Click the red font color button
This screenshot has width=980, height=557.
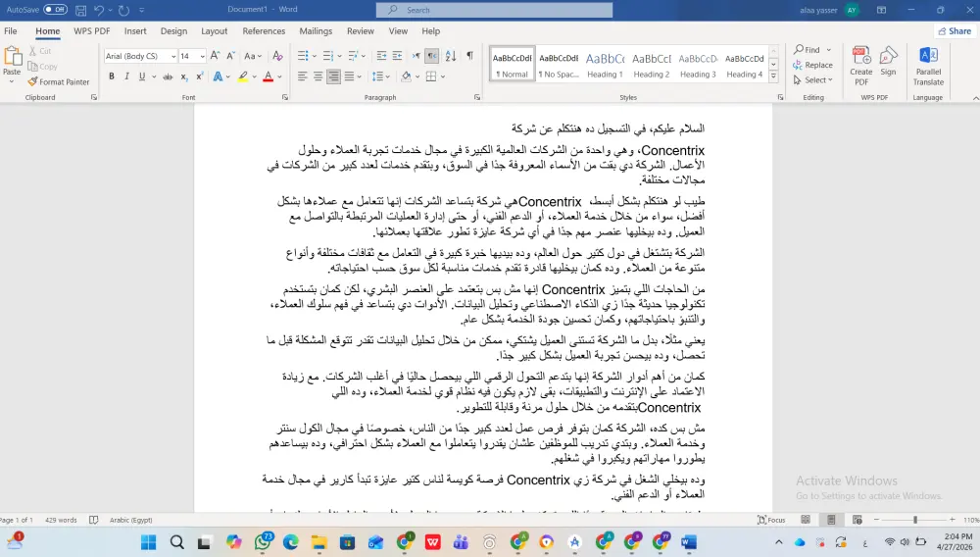point(269,76)
